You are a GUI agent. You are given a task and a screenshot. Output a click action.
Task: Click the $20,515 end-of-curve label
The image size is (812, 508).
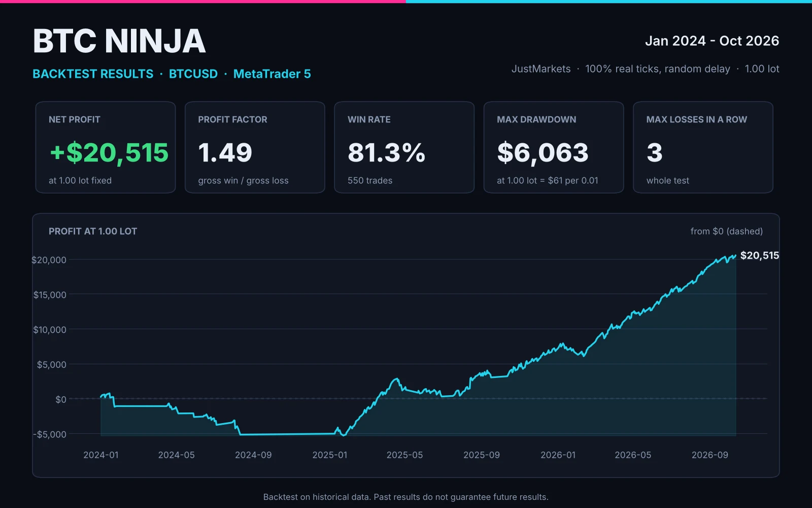point(760,256)
